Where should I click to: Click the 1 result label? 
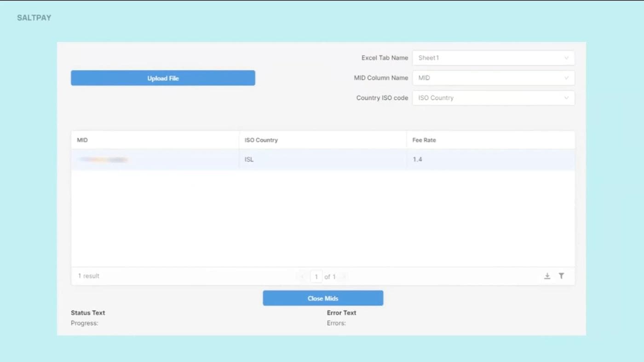tap(88, 276)
